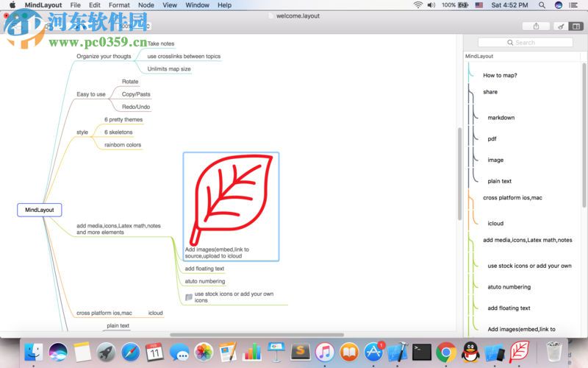588x368 pixels.
Task: Select the MindLayout root node
Action: (40, 210)
